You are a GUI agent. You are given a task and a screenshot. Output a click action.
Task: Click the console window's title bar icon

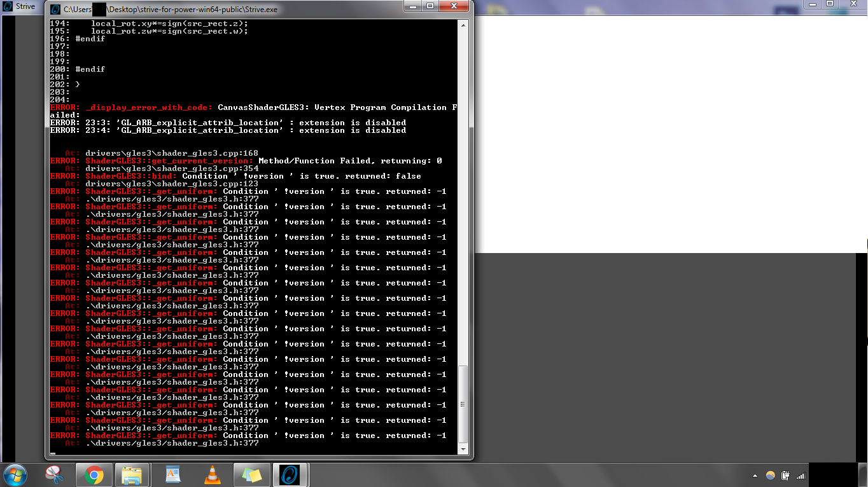(x=55, y=9)
